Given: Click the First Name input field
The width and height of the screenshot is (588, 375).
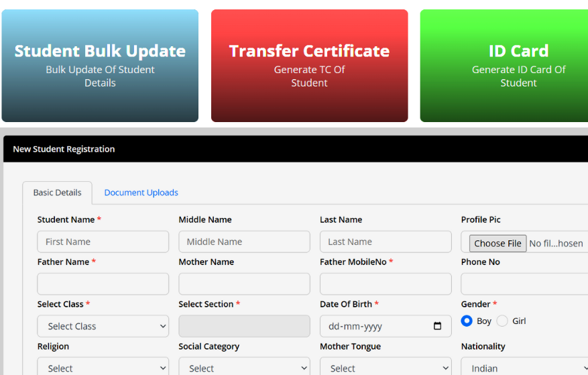Looking at the screenshot, I should point(103,242).
